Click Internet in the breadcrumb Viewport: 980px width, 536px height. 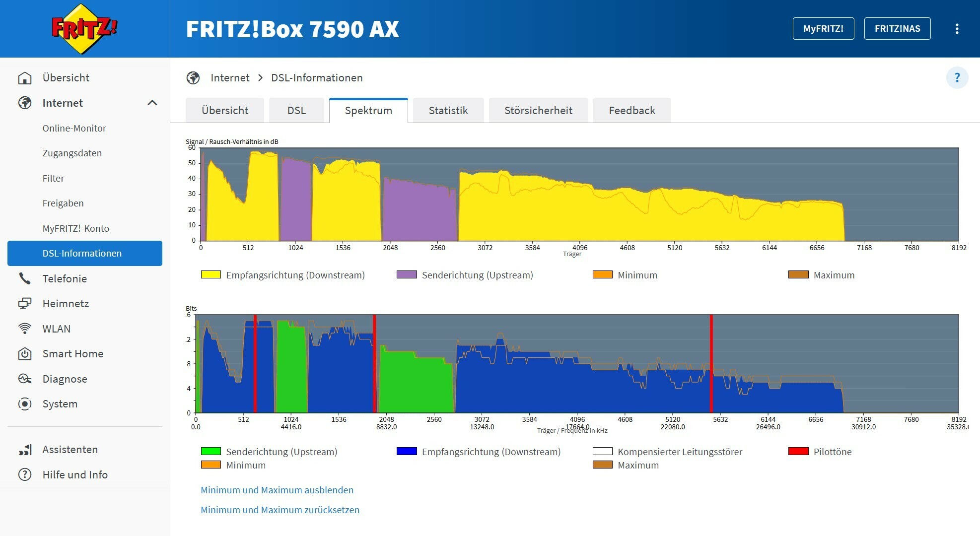click(x=230, y=78)
